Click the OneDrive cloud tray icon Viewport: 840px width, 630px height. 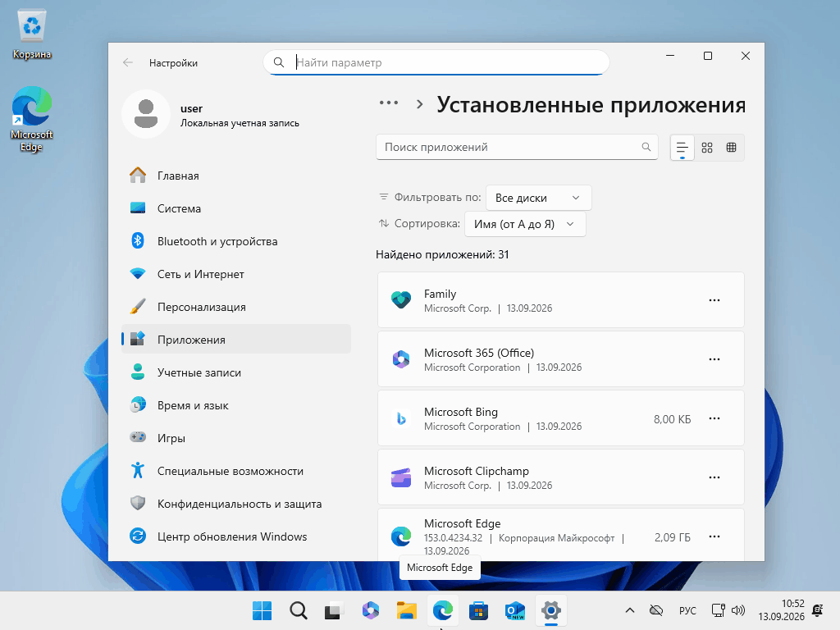[656, 610]
